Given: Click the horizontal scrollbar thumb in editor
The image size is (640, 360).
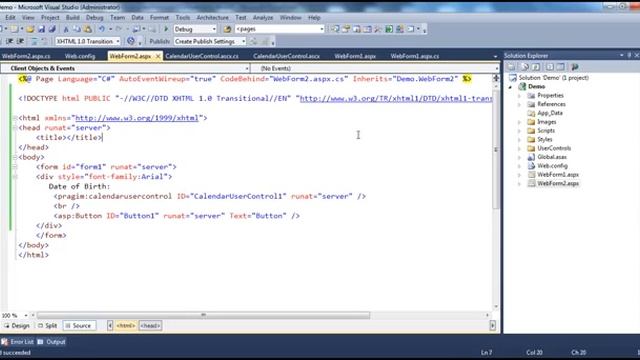Looking at the screenshot, I should click(x=203, y=315).
